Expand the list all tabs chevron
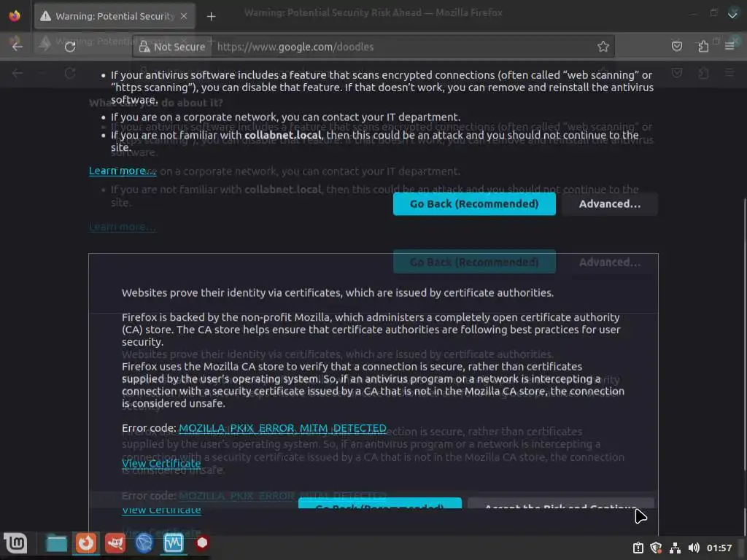Viewport: 747px width, 560px height. 732,15
